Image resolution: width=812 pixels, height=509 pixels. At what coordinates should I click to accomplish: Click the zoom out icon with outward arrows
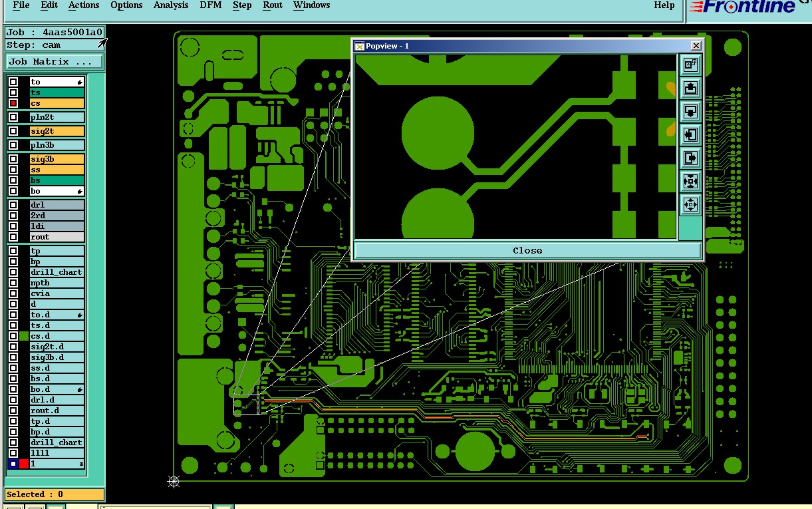[690, 204]
